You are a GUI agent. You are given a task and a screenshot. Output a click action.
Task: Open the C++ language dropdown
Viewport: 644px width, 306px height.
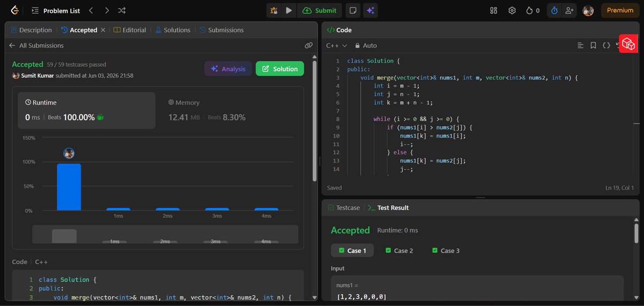(336, 46)
